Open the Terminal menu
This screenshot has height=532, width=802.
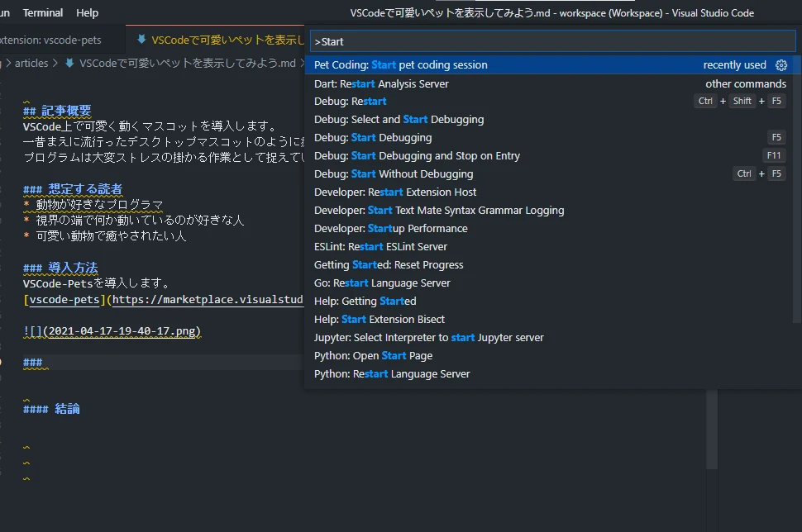click(42, 12)
